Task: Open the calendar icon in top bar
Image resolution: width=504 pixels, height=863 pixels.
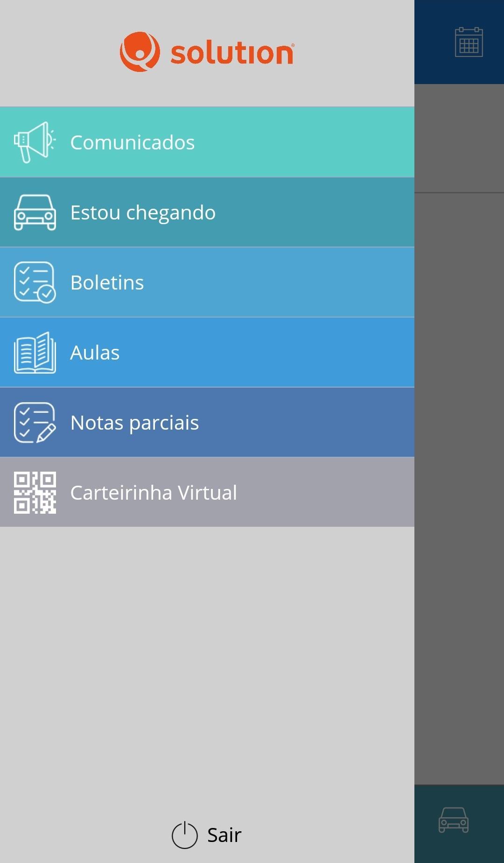Action: pos(469,42)
